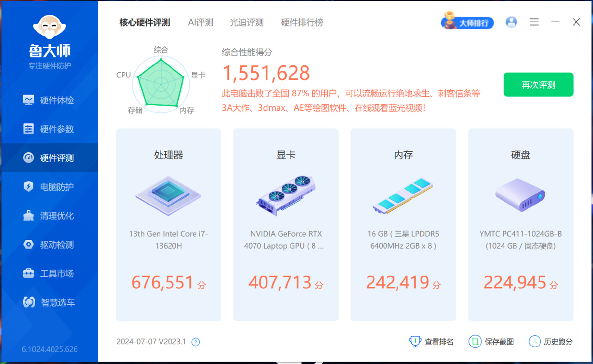Click the 查看排名 trophy icon
This screenshot has width=593, height=364.
pos(415,342)
